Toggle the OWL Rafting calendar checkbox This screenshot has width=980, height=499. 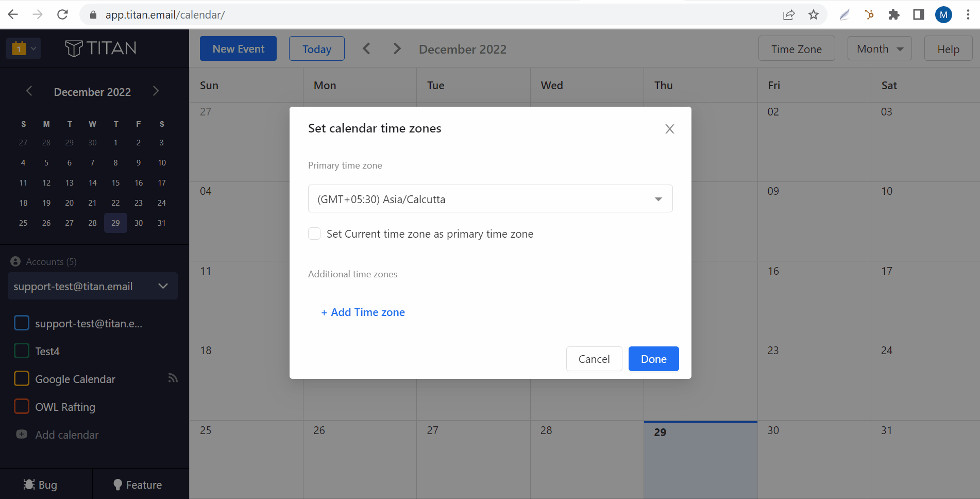coord(22,407)
